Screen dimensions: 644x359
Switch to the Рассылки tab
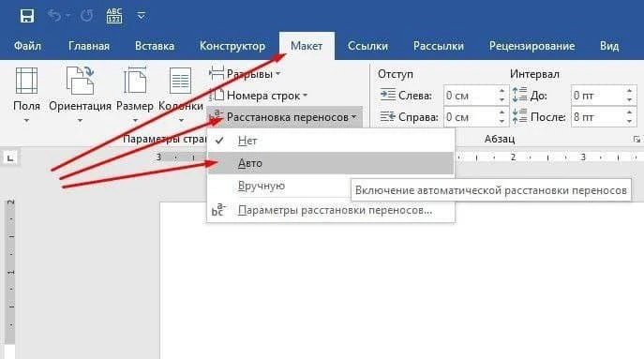[438, 46]
